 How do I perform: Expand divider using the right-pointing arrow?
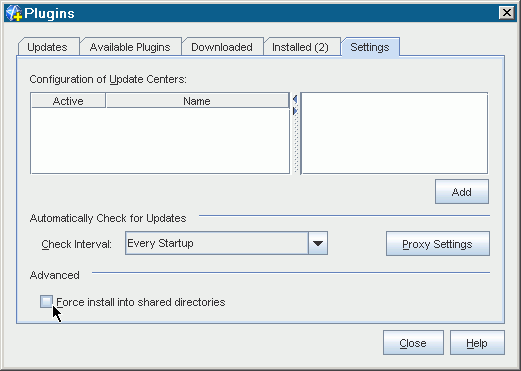(x=295, y=111)
